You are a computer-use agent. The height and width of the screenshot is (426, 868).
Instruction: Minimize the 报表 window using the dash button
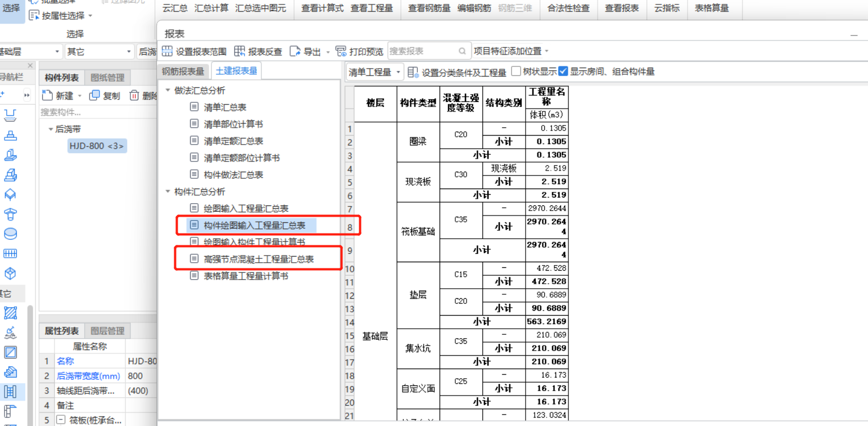coord(854,34)
